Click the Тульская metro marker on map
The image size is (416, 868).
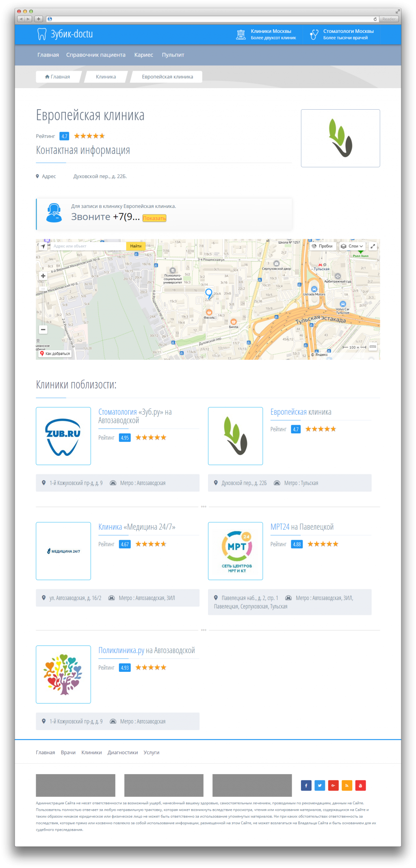pyautogui.click(x=320, y=265)
